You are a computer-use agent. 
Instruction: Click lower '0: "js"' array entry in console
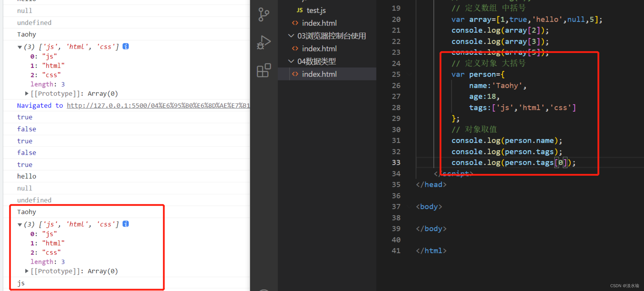43,234
